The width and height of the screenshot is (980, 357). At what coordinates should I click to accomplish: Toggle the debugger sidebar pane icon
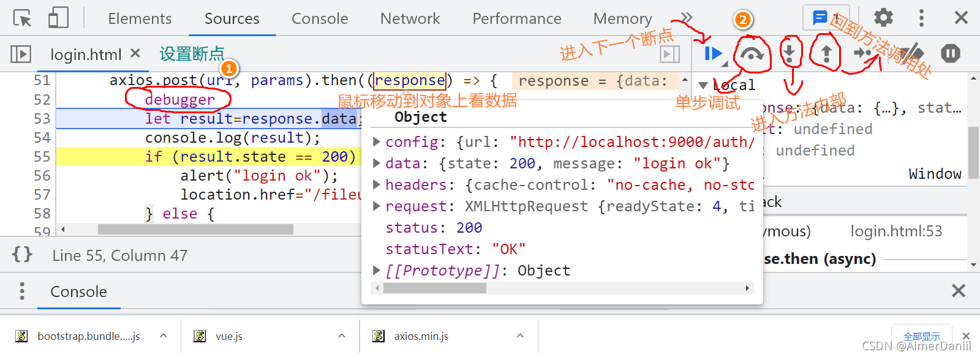tap(670, 54)
